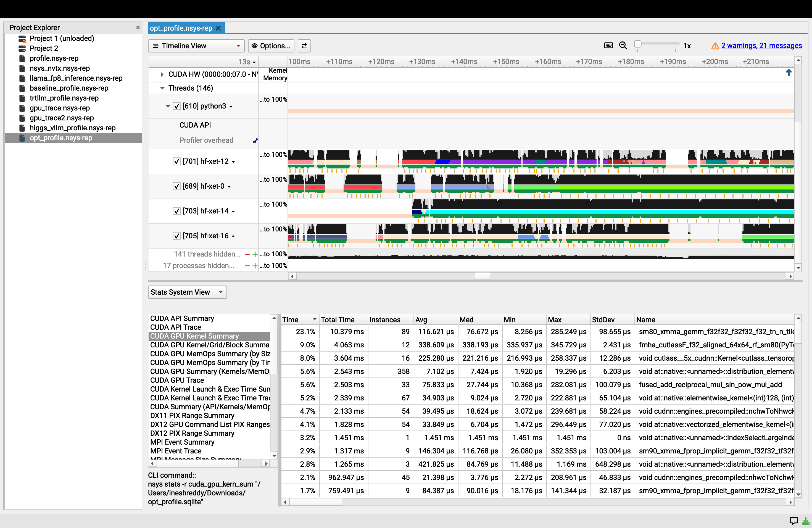
Task: Toggle the [610] python3 thread checkbox
Action: tap(176, 106)
